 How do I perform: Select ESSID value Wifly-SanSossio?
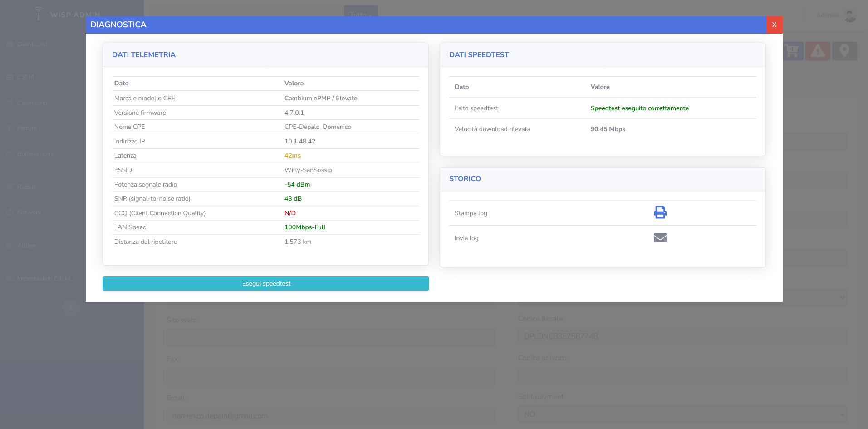pos(308,170)
